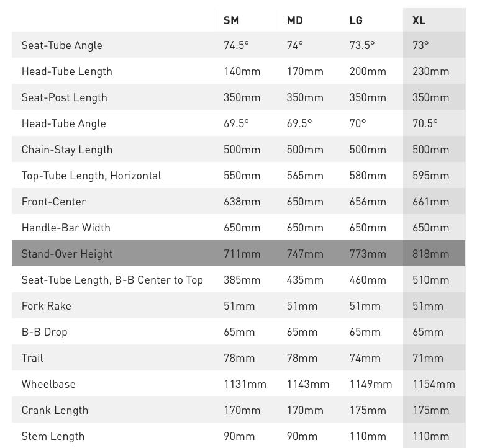Screen dimensions: 477x448
Task: Click the Handle-Bar Width row label
Action: [x=66, y=228]
